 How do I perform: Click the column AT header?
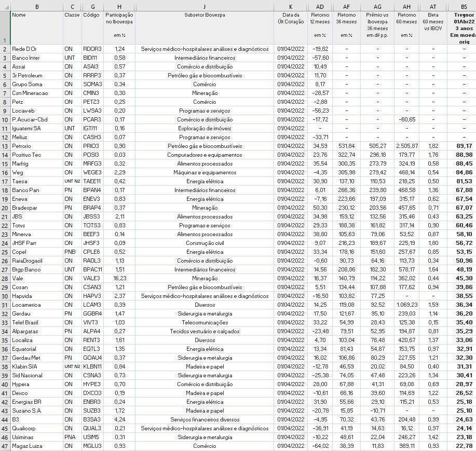[x=433, y=6]
